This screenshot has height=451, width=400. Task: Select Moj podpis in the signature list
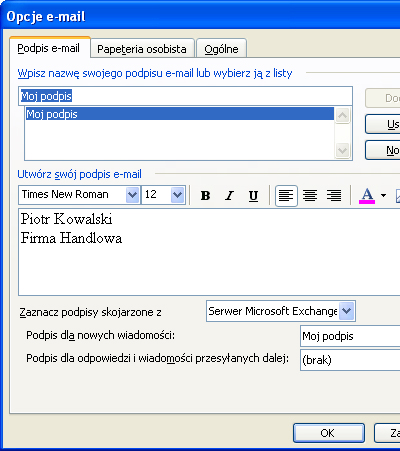(180, 114)
